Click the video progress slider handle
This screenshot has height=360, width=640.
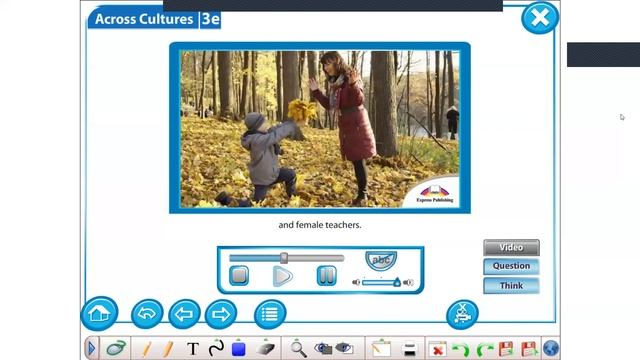284,258
